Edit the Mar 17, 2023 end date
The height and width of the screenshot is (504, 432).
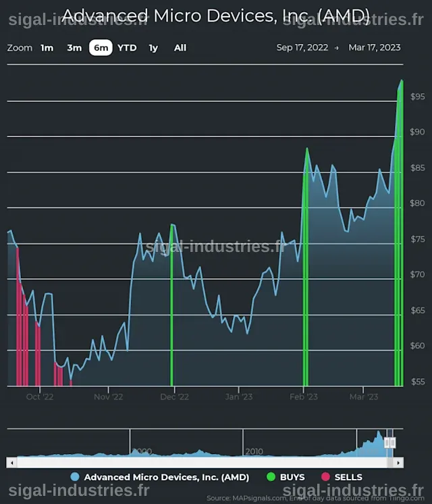pyautogui.click(x=375, y=47)
